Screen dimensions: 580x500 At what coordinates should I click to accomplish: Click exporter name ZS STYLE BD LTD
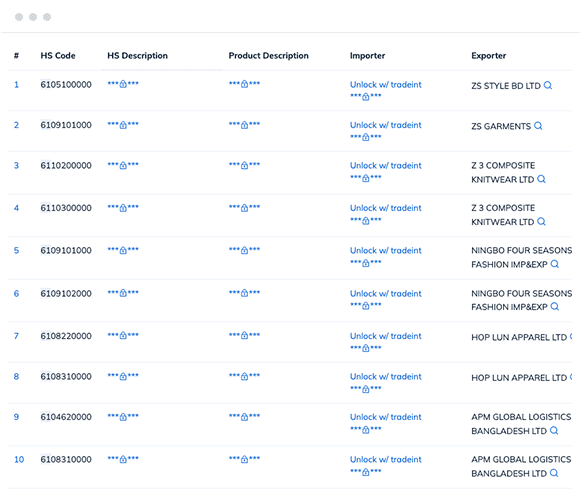point(506,86)
